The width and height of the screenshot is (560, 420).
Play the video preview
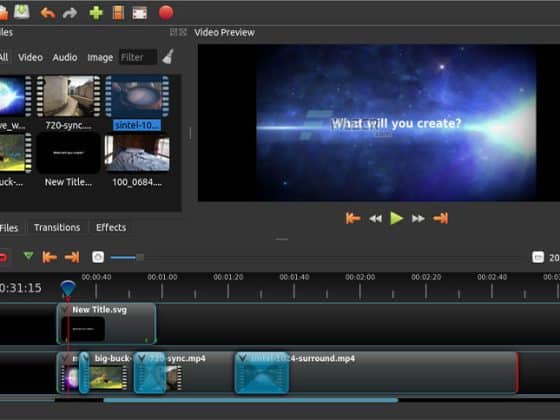click(396, 218)
